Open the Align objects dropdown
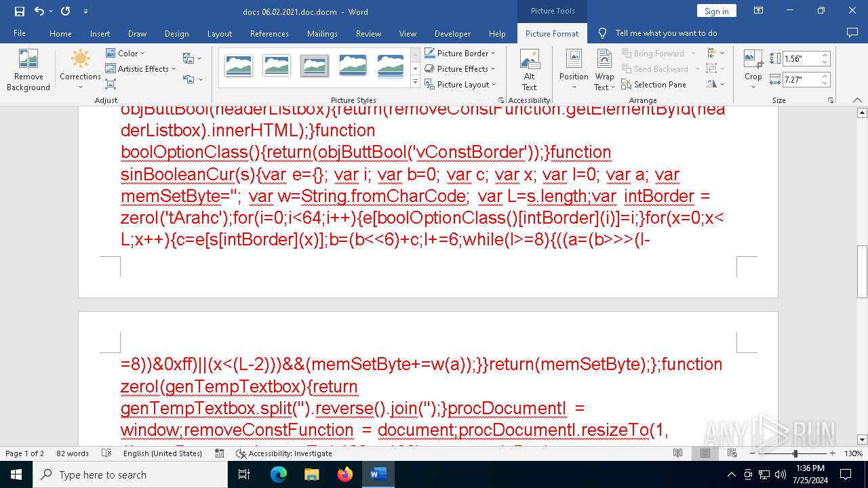The image size is (868, 488). tap(714, 53)
